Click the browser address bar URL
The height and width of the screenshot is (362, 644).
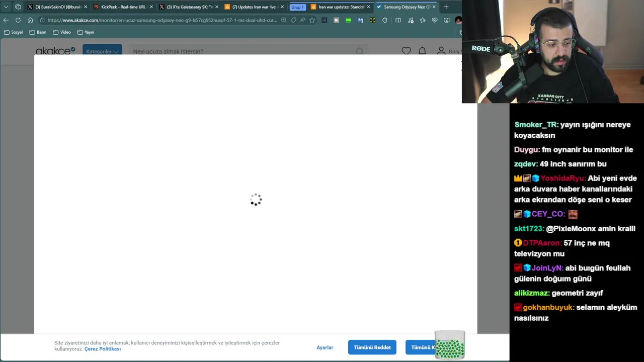[x=162, y=20]
